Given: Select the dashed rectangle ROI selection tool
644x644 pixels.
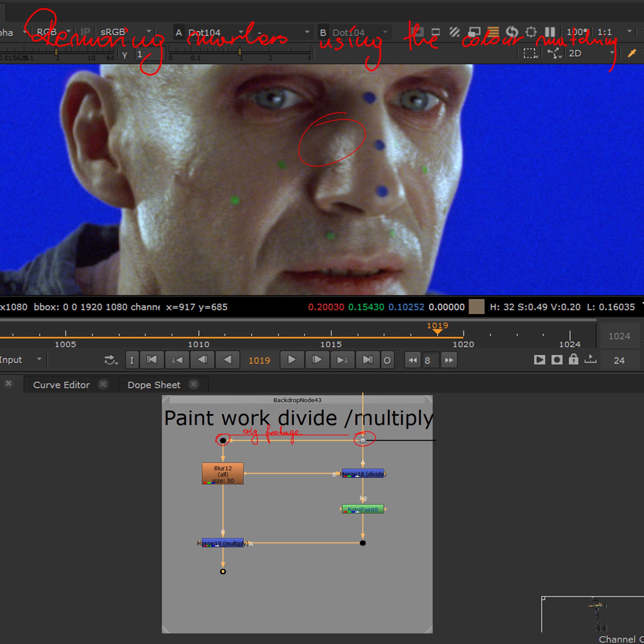Looking at the screenshot, I should 530,53.
